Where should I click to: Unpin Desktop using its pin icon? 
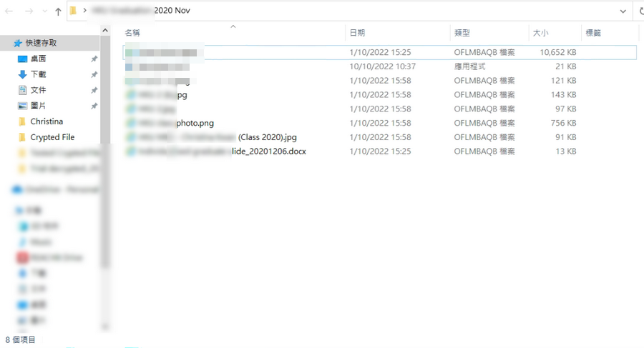[x=94, y=59]
